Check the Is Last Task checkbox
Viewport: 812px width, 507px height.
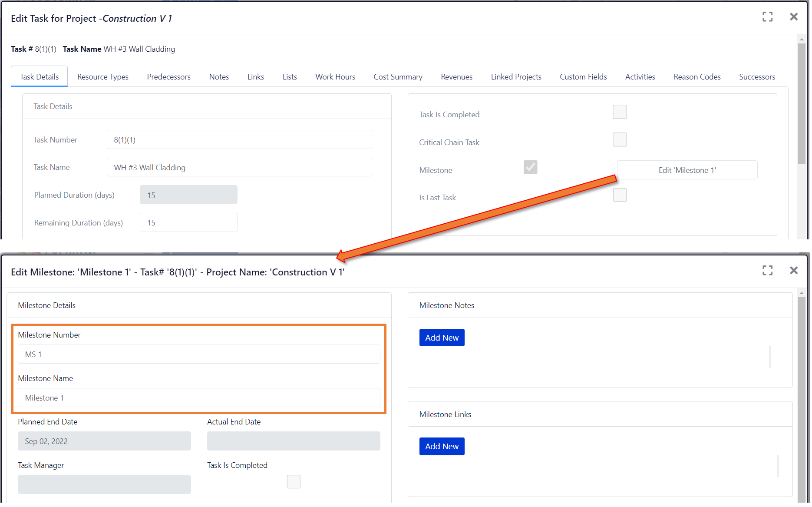[x=620, y=195]
